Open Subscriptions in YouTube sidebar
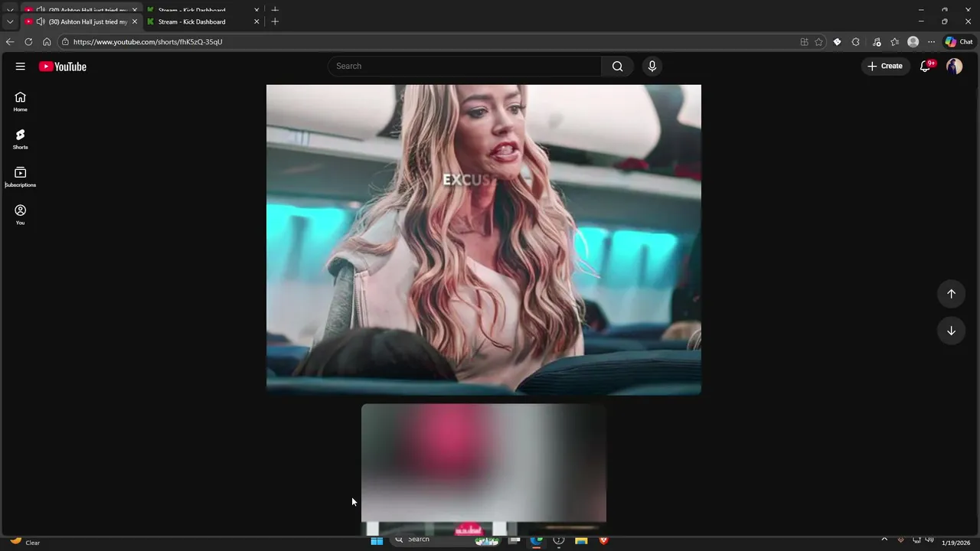This screenshot has height=551, width=980. coord(21,177)
